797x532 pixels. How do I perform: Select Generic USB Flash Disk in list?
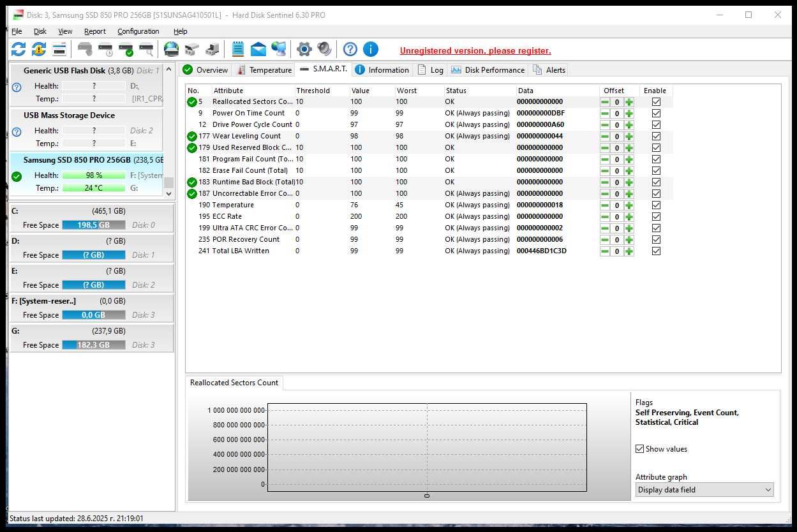click(87, 86)
